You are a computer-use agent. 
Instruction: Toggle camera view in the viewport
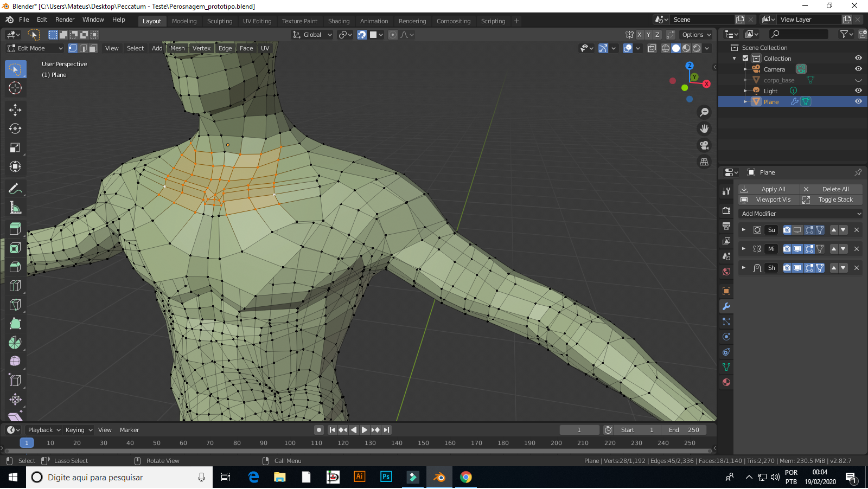tap(704, 145)
